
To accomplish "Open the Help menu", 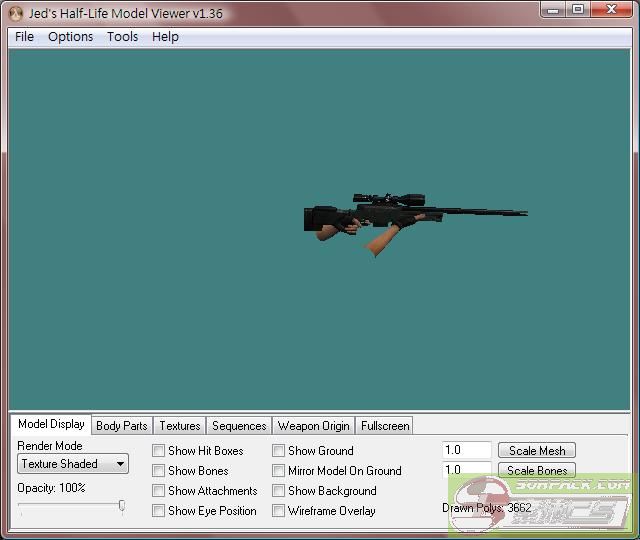I will coord(165,37).
